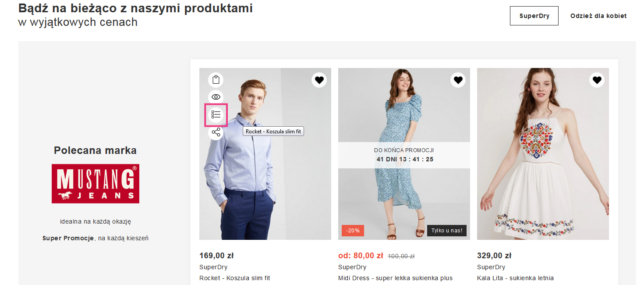The width and height of the screenshot is (644, 285).
Task: Select the SuperDry tab
Action: coord(534,16)
